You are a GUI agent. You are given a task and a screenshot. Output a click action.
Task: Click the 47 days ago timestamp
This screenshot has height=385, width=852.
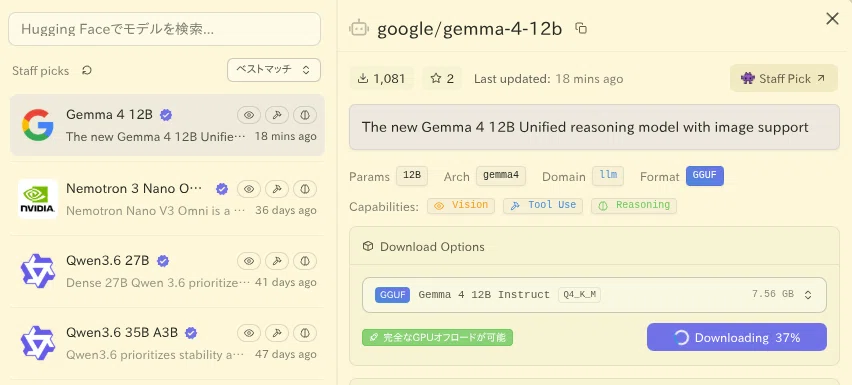pos(286,355)
